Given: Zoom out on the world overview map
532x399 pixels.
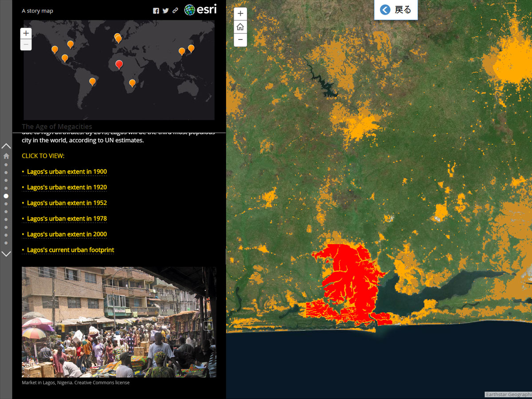Looking at the screenshot, I should (x=26, y=44).
